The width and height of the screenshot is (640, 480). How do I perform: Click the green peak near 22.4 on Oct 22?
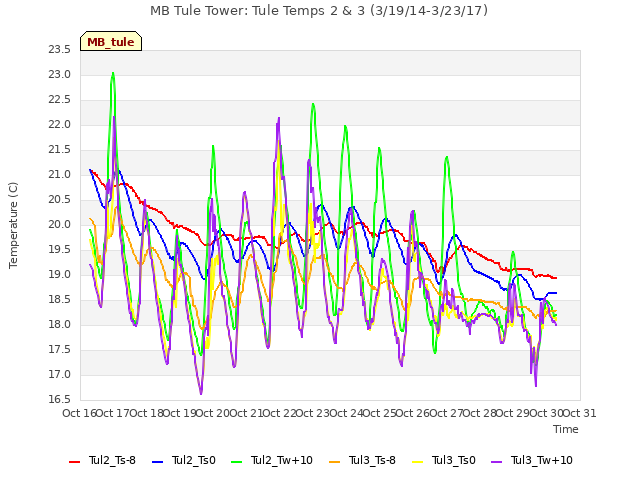313,104
